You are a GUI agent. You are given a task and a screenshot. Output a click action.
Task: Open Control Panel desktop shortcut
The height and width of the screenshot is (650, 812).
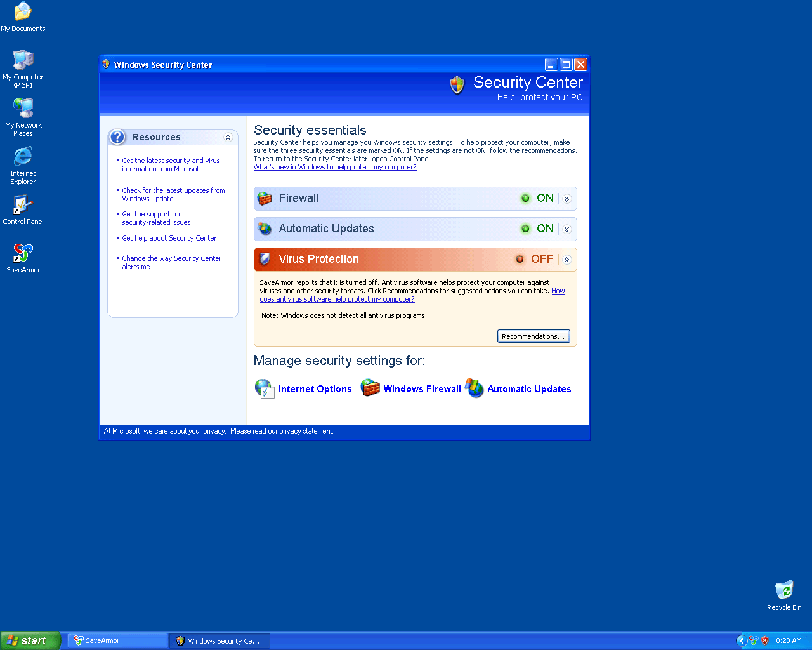(23, 205)
